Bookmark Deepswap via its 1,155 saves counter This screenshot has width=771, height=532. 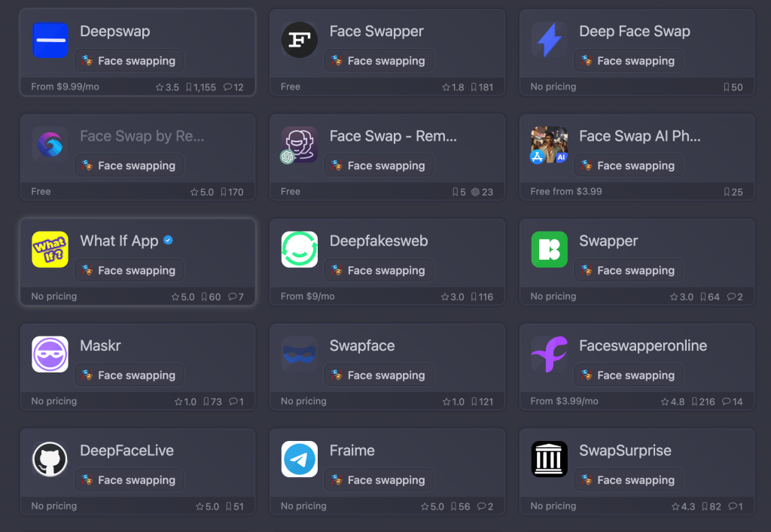click(200, 87)
